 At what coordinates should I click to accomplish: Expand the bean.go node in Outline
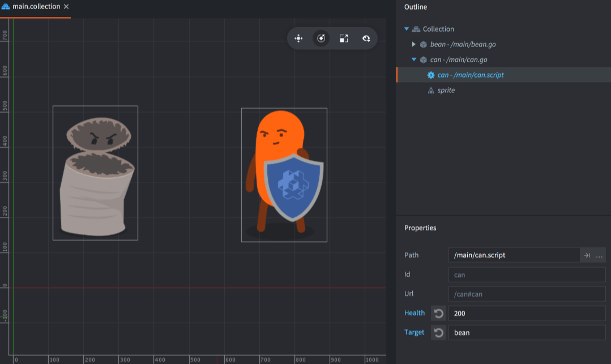point(414,44)
